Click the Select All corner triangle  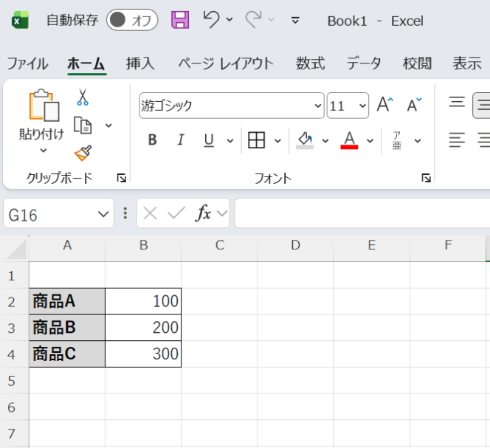coord(16,249)
